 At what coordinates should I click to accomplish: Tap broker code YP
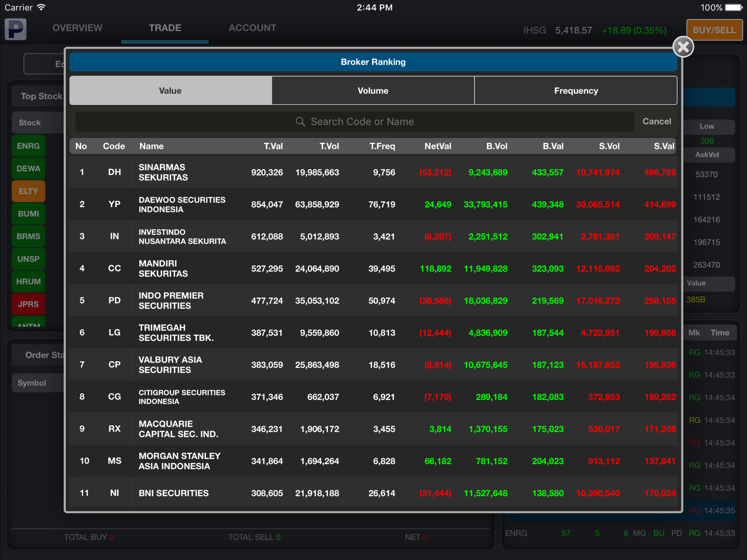pos(115,204)
